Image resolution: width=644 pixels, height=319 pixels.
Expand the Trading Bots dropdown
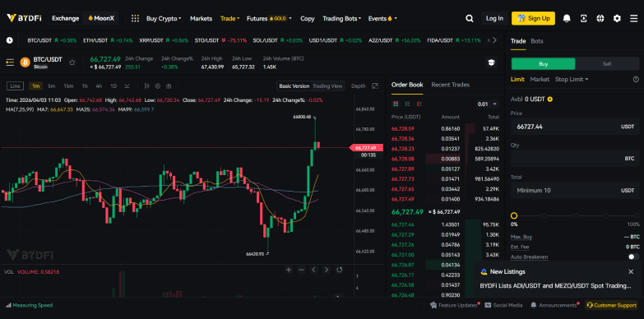tap(341, 18)
